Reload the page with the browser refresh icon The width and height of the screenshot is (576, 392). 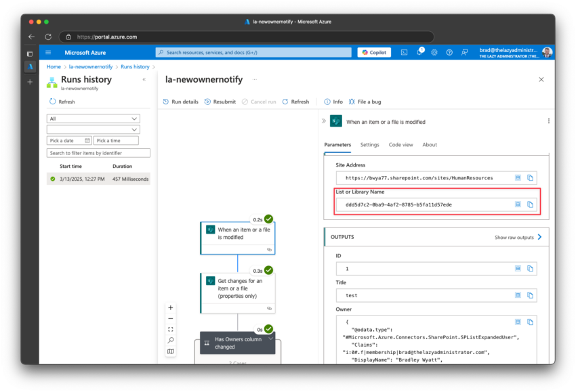click(48, 37)
